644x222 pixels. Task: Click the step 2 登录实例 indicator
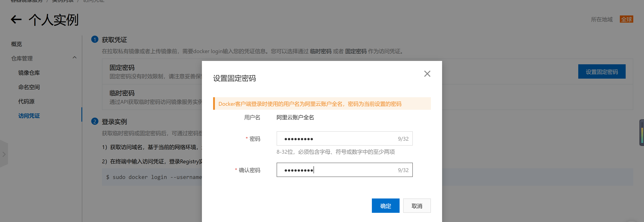click(95, 121)
